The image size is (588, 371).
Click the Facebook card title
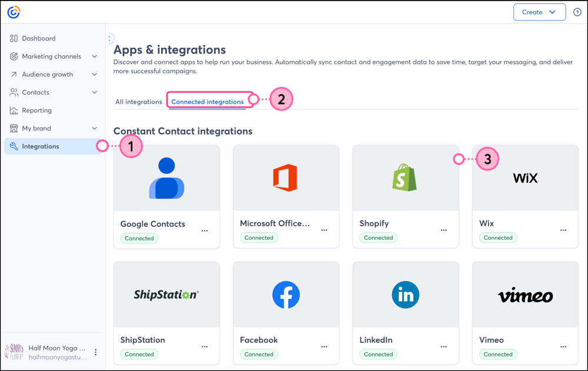(x=259, y=340)
